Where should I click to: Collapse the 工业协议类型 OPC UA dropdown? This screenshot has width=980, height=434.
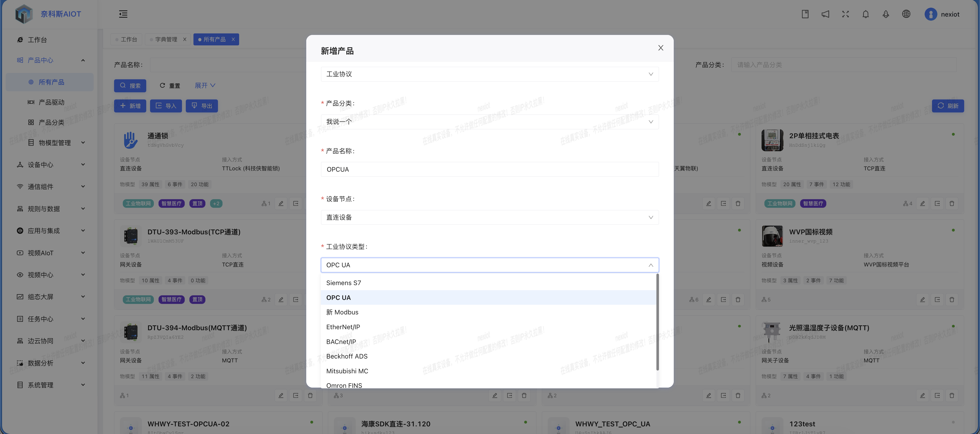click(x=490, y=265)
